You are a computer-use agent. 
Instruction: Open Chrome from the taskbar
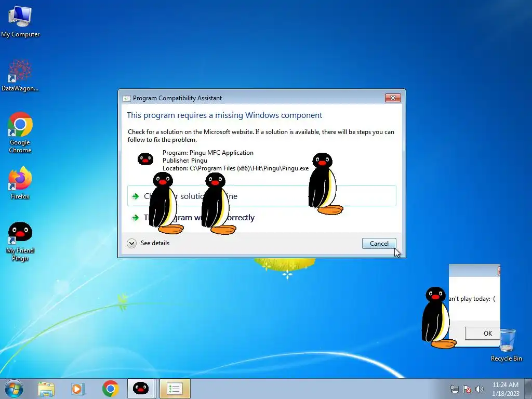110,389
